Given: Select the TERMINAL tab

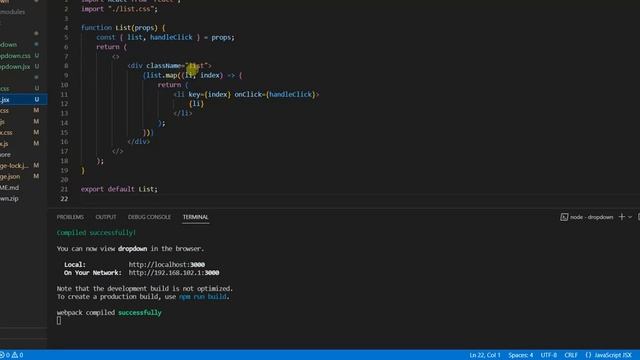Looking at the screenshot, I should point(196,217).
